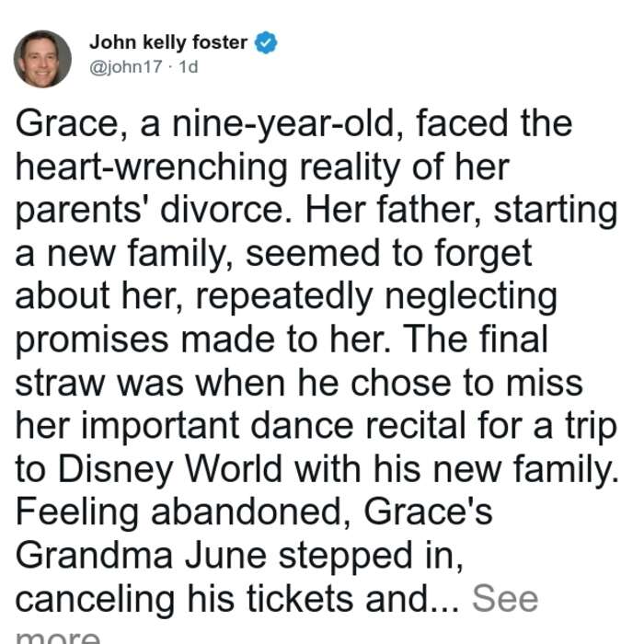Click 'canceling his tickets and...' text
644x644 pixels.
[x=236, y=599]
